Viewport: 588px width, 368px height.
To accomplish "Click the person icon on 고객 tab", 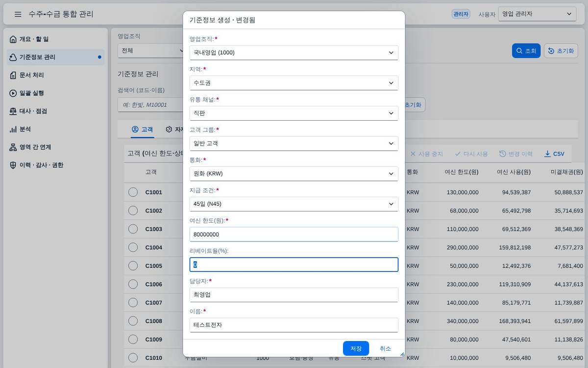I will tap(135, 130).
